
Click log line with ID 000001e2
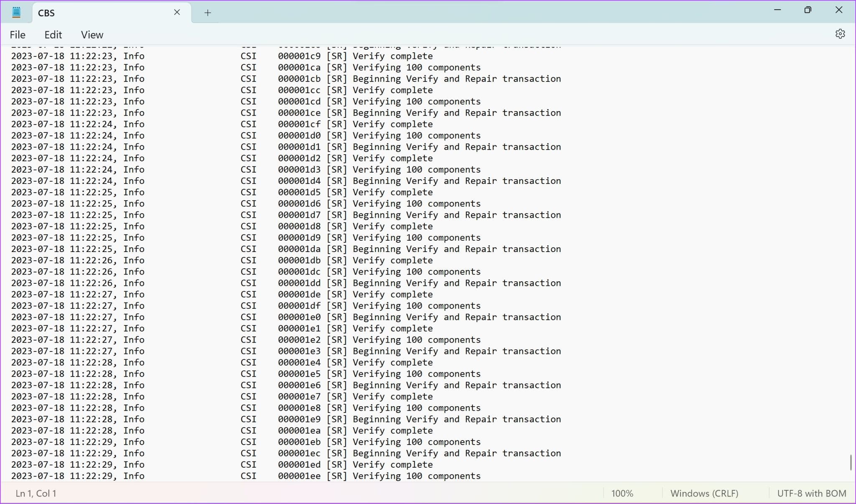tap(246, 340)
